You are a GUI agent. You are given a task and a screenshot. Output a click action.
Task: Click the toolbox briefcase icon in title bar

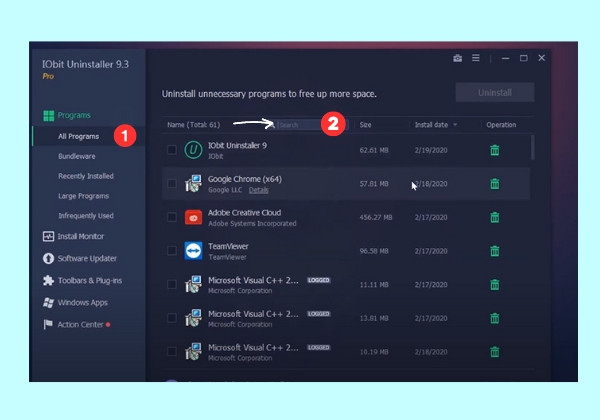(x=457, y=58)
